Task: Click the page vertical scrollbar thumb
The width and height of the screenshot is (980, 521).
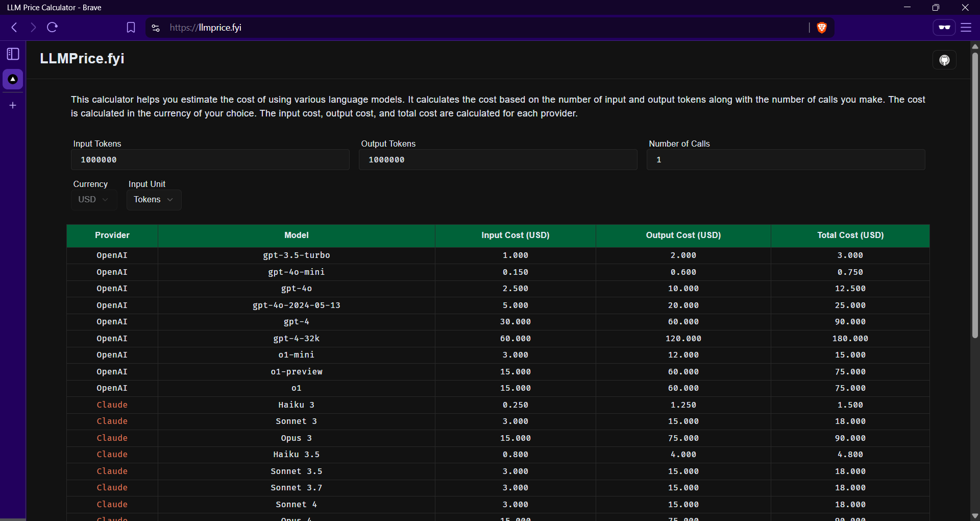Action: coord(975,194)
